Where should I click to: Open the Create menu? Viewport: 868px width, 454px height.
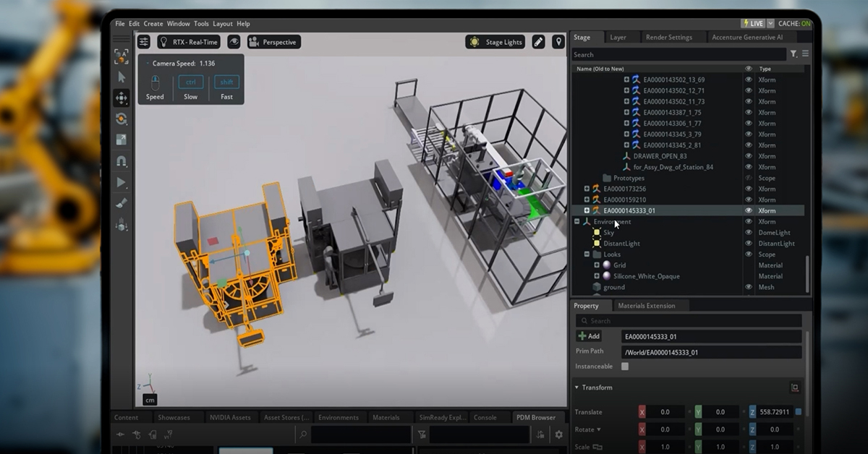(153, 24)
